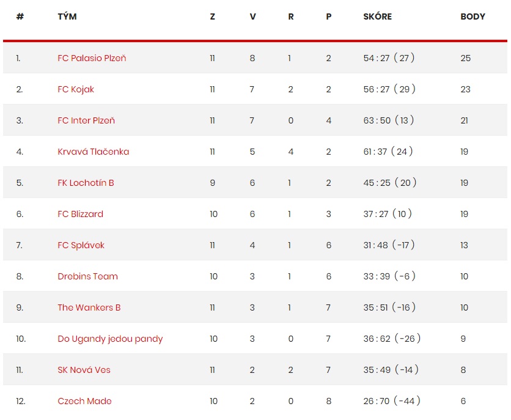The height and width of the screenshot is (420, 511).
Task: Select FK Lochotín B team link
Action: [x=86, y=183]
